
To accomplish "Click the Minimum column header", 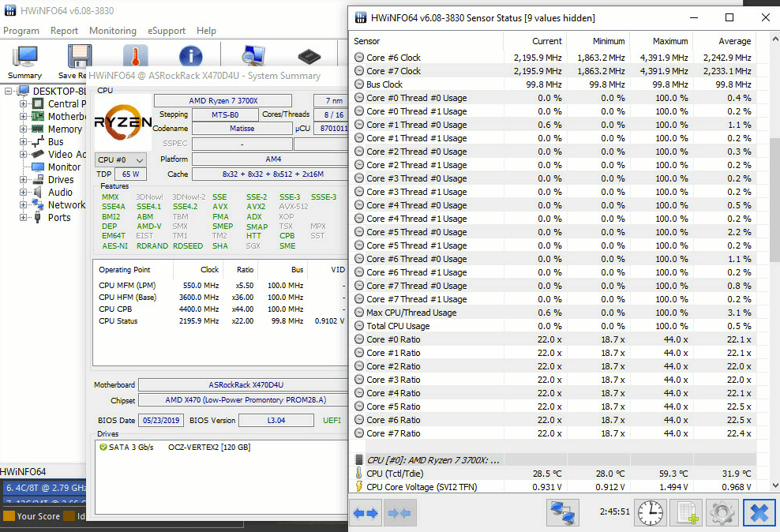I will (x=598, y=41).
